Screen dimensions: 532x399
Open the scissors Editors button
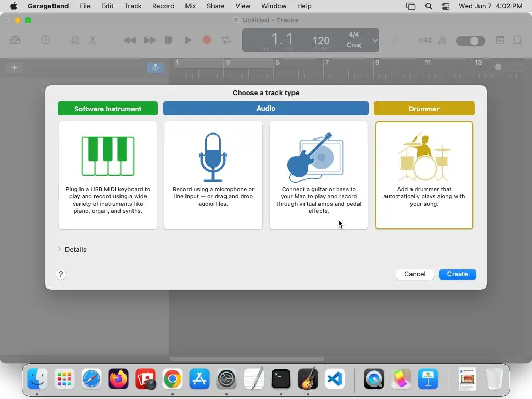click(x=92, y=41)
